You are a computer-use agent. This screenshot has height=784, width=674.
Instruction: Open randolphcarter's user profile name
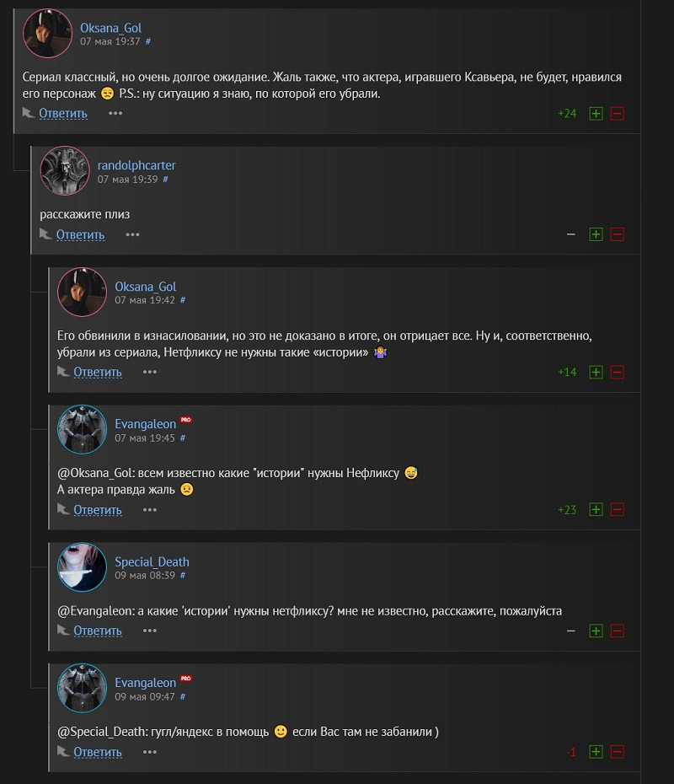(136, 165)
